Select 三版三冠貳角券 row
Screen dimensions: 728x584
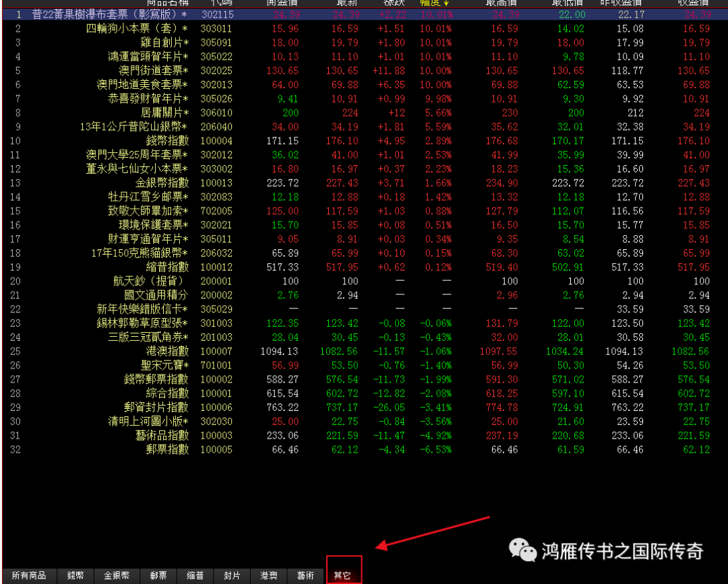(x=365, y=337)
